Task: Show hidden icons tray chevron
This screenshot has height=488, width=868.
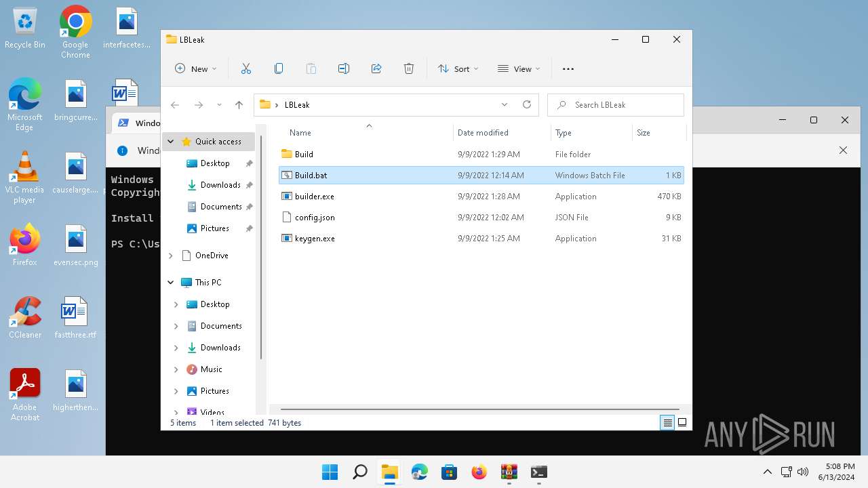Action: click(767, 472)
